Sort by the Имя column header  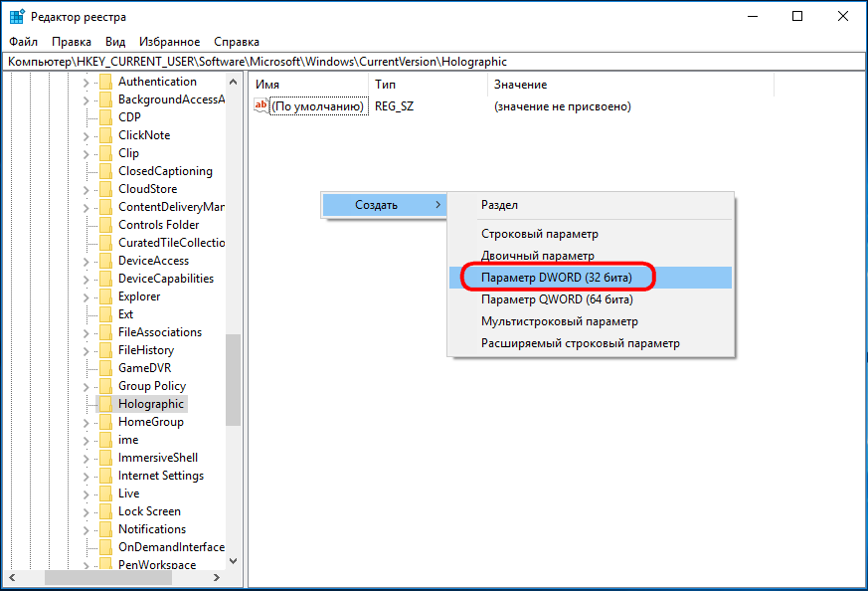[x=308, y=85]
